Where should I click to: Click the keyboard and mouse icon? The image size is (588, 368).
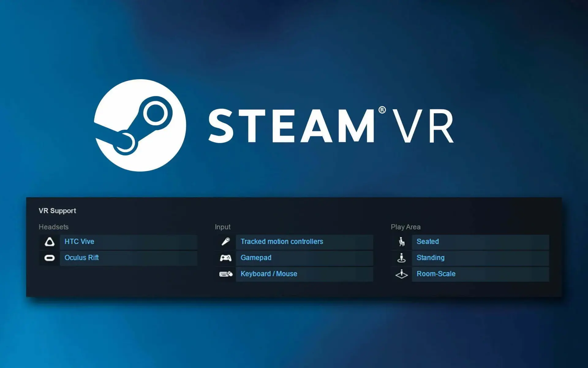(x=226, y=274)
